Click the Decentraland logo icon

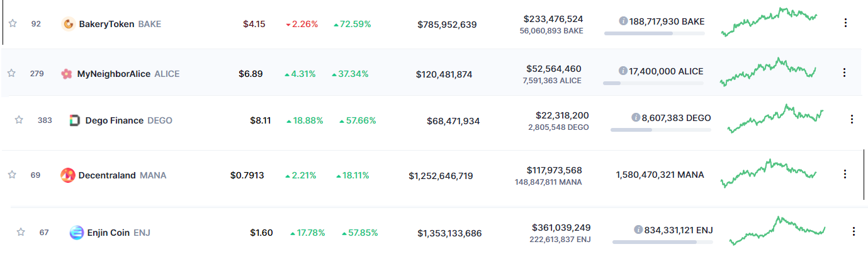point(68,175)
